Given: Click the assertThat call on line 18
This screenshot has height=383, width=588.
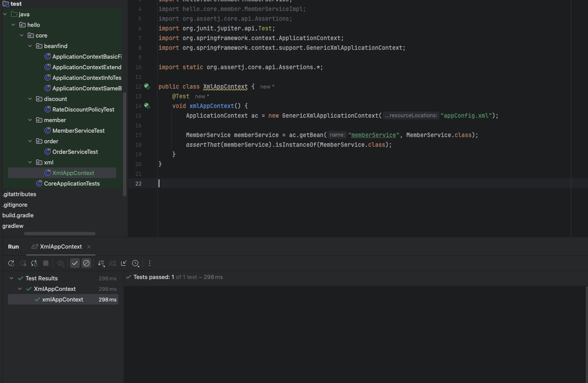Looking at the screenshot, I should [203, 145].
